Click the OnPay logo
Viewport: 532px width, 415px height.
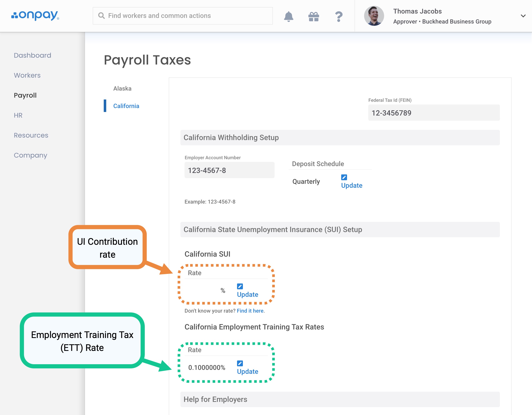coord(35,15)
